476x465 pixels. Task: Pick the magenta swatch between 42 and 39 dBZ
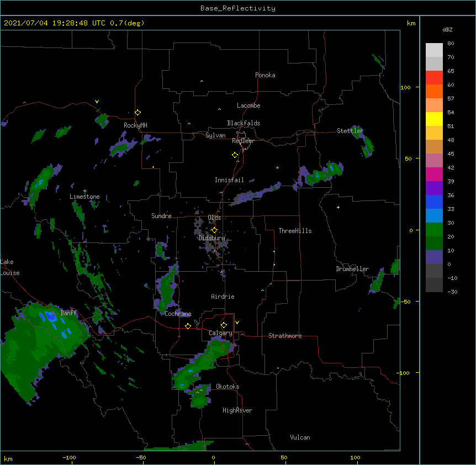point(434,175)
